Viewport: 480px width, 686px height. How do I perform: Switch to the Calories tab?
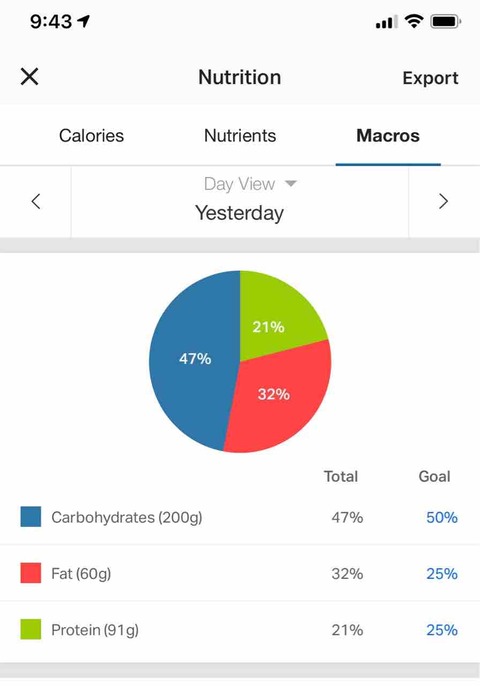point(91,136)
